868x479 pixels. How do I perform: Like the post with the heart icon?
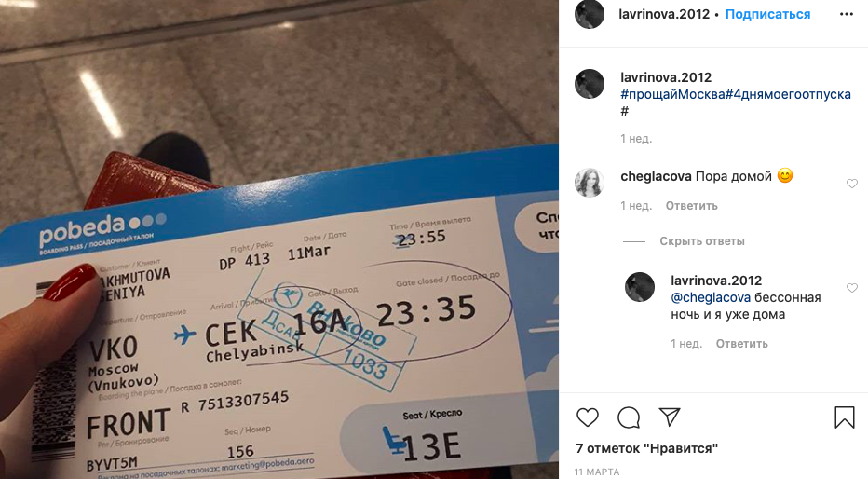[x=588, y=417]
